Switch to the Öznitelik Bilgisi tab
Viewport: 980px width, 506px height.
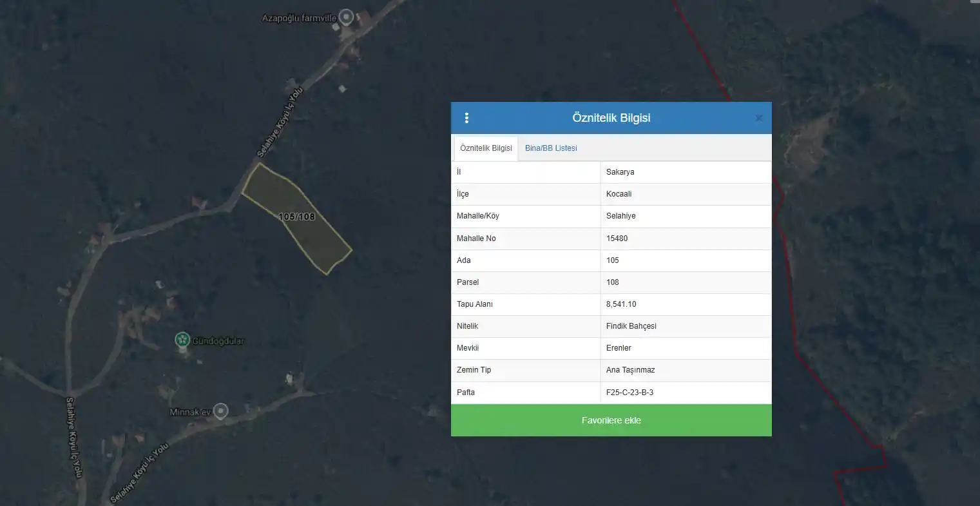tap(486, 148)
